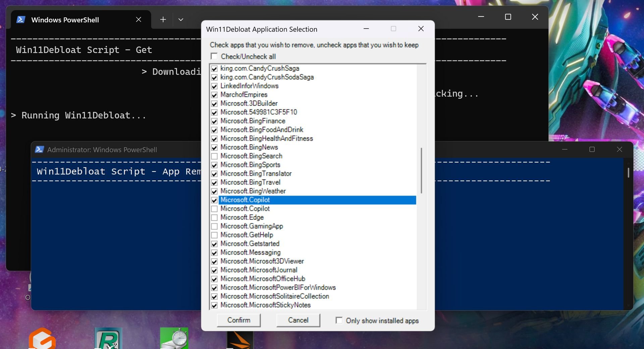Viewport: 644px width, 349px height.
Task: Select the Windows PowerShell tab
Action: tap(81, 20)
